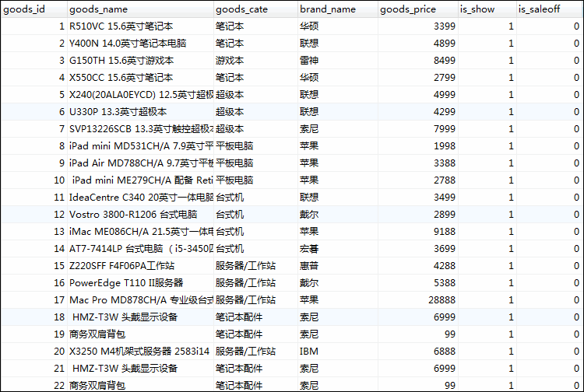Click the cell 'Vostro 3800-R1206 台式电脑'

(x=140, y=215)
